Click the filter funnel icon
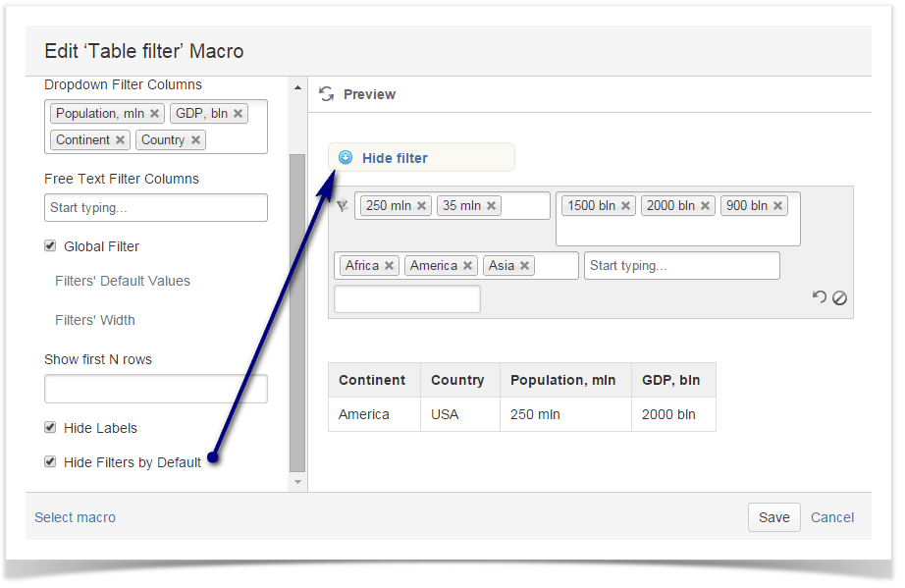 point(342,206)
